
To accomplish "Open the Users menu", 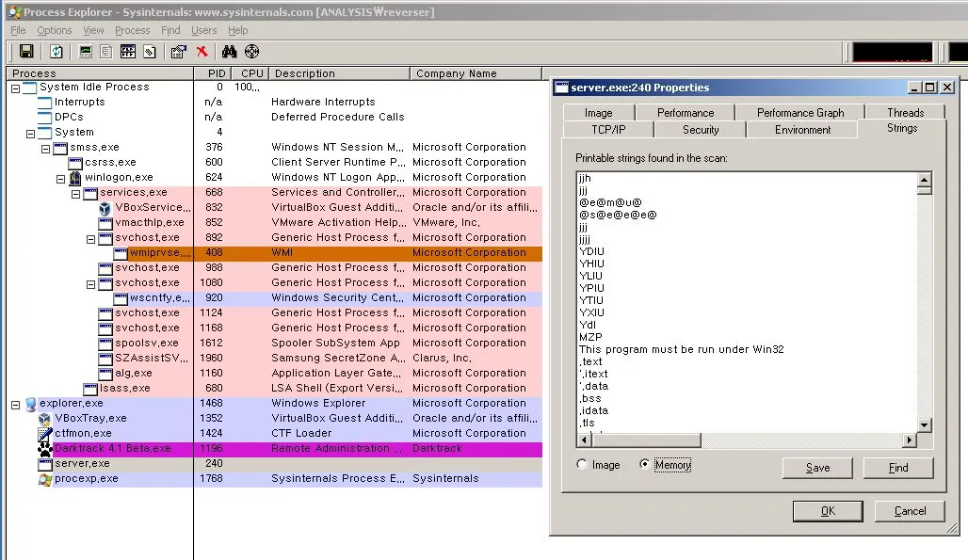I will coord(203,30).
